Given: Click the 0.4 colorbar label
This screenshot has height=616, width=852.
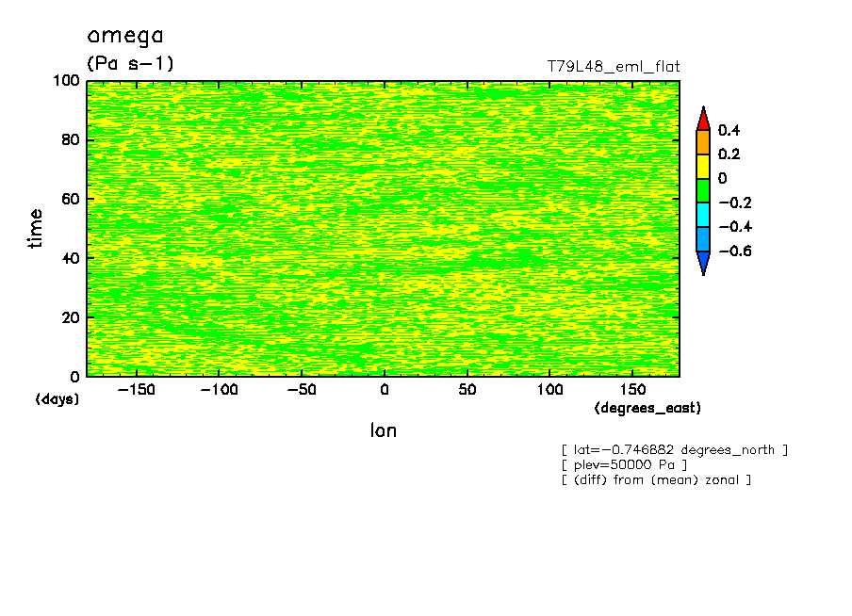Looking at the screenshot, I should 729,130.
